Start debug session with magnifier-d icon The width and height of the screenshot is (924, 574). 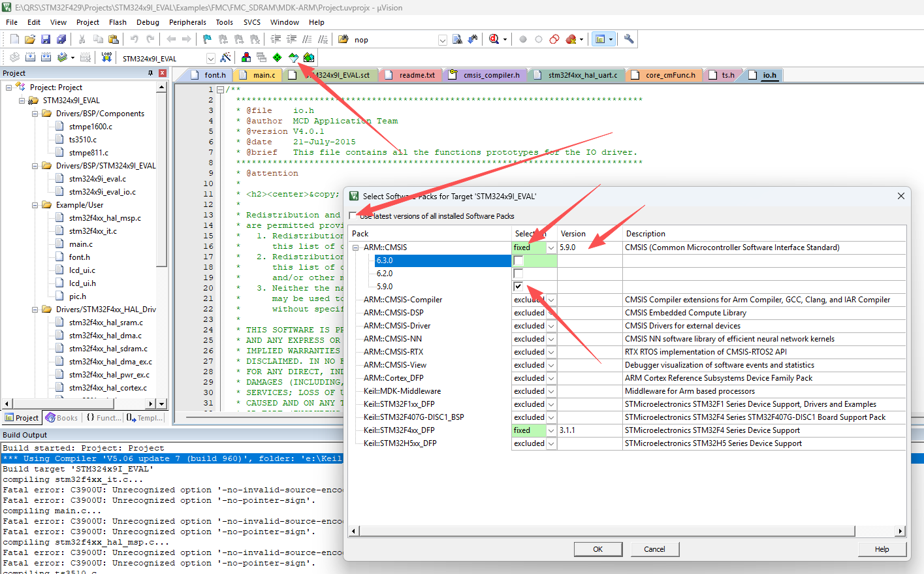(494, 39)
